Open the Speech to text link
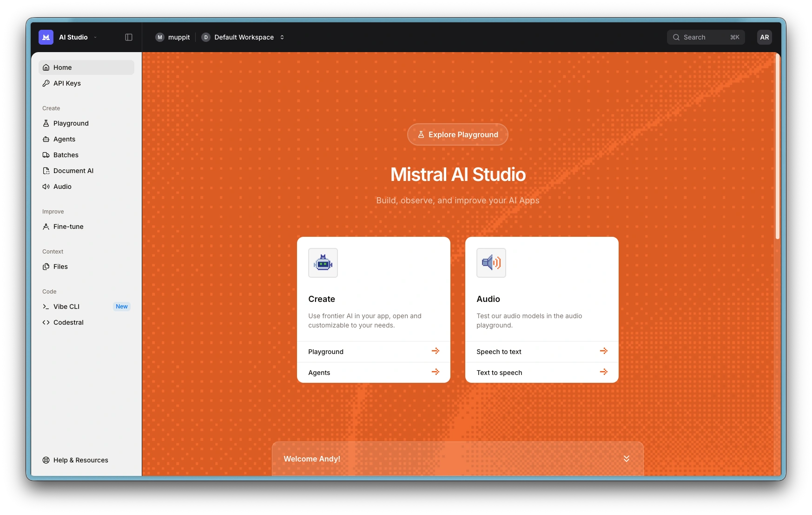This screenshot has width=812, height=515. (x=499, y=352)
